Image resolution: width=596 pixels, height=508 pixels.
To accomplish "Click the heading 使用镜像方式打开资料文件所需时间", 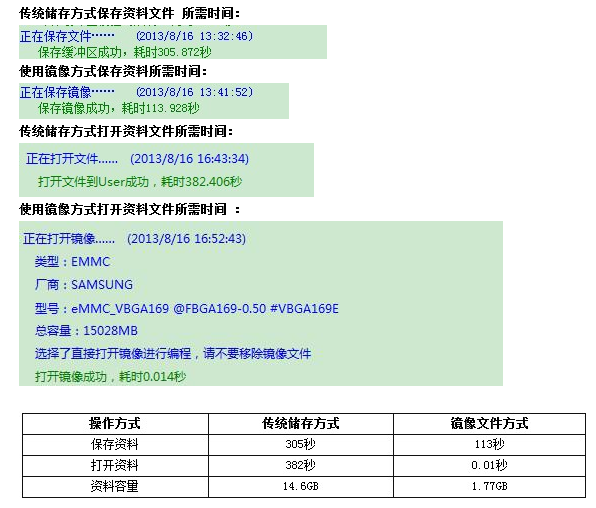I will click(x=130, y=209).
